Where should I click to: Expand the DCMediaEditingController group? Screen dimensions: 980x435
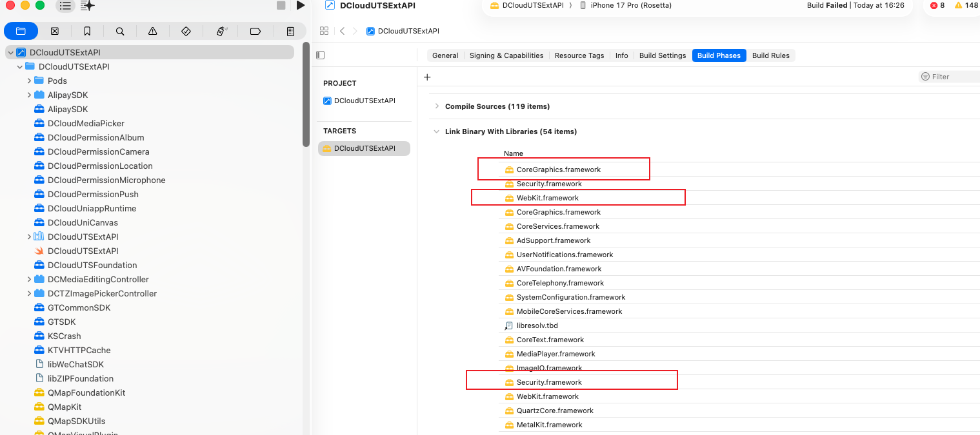click(29, 279)
